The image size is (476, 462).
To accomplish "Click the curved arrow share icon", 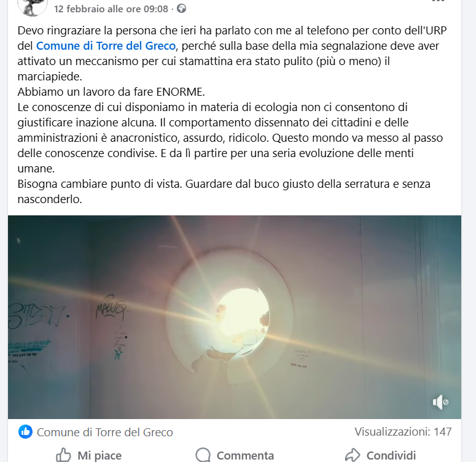I will 353,455.
